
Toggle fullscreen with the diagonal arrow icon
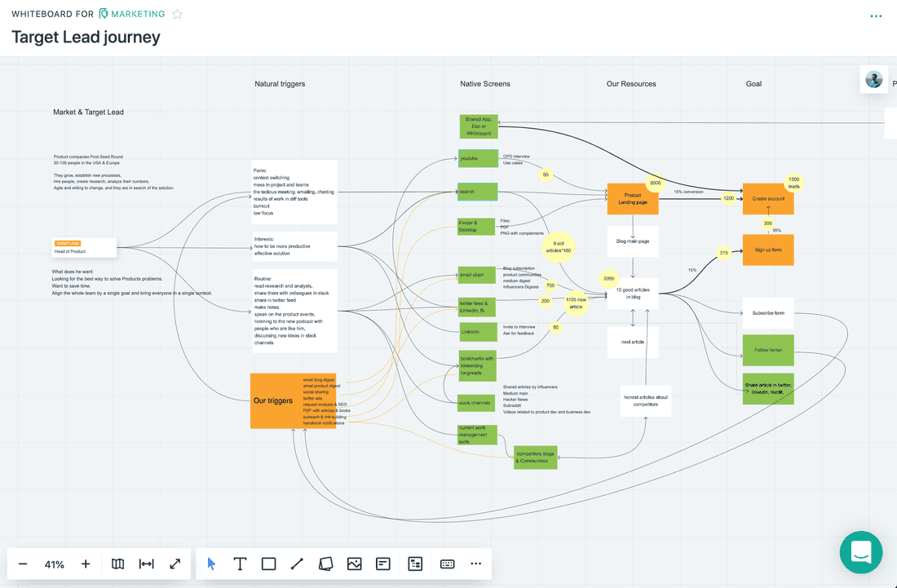pyautogui.click(x=175, y=564)
